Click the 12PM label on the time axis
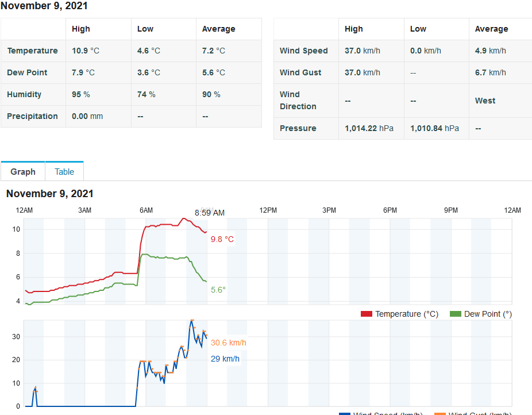The width and height of the screenshot is (532, 415). (268, 210)
